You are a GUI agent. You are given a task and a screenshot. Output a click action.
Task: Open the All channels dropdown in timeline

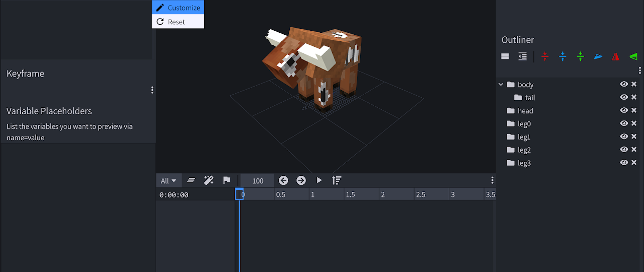pos(169,181)
